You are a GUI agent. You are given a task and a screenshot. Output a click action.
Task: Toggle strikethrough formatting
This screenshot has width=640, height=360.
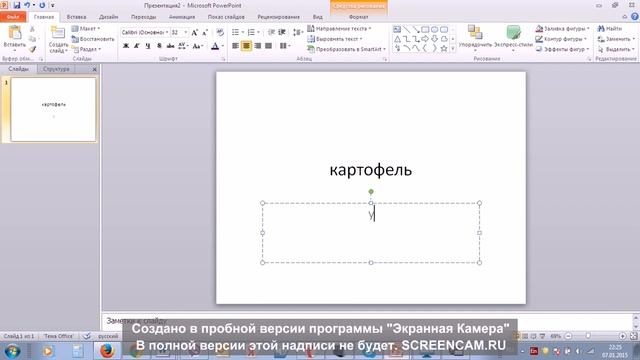point(170,46)
